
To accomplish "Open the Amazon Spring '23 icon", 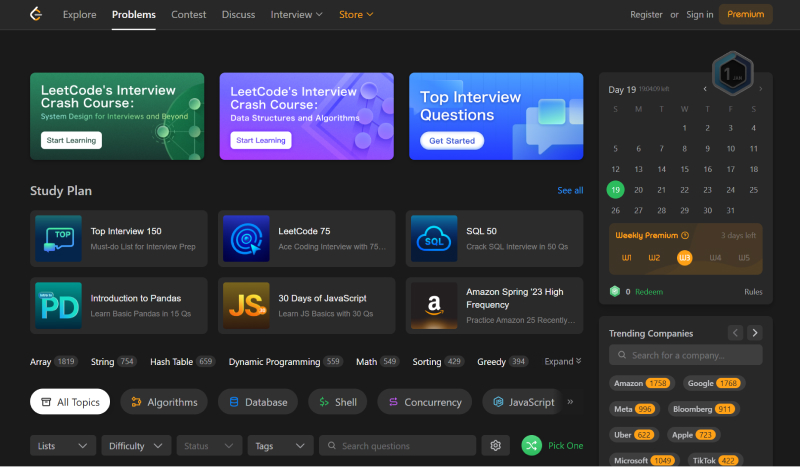I will tap(434, 305).
